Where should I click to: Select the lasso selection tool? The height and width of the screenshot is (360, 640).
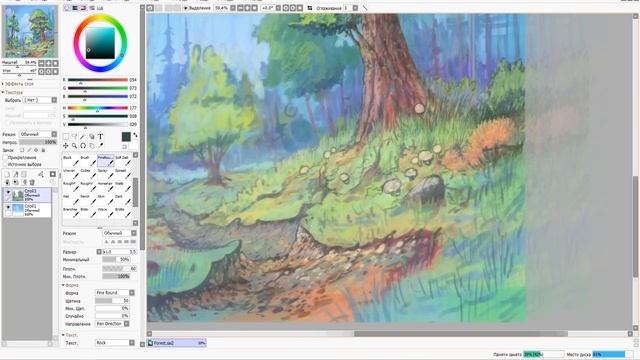tap(74, 136)
